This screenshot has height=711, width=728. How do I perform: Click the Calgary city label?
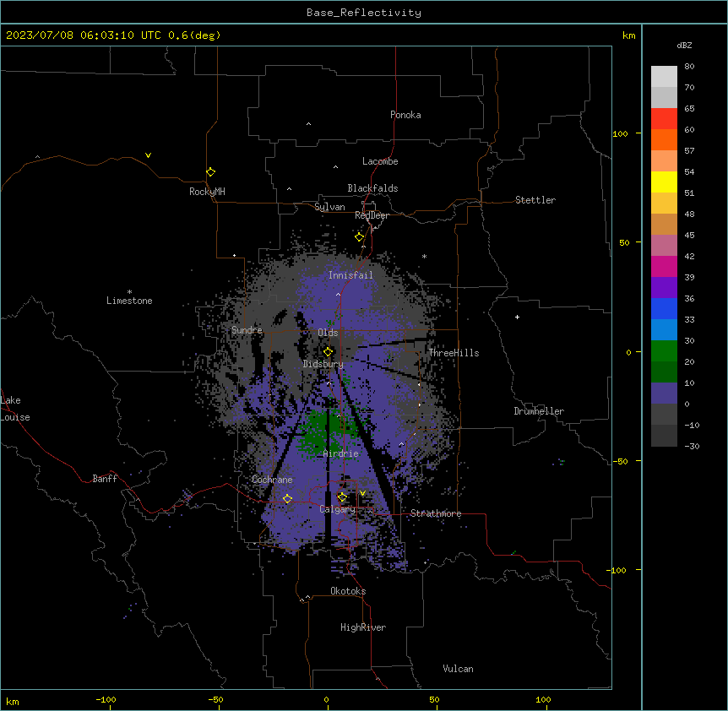[338, 509]
